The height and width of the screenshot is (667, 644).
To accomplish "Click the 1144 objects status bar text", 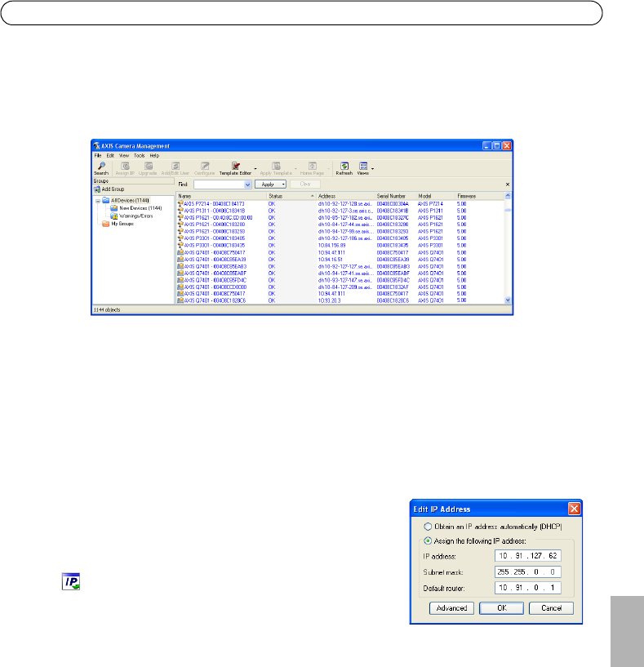I will tap(107, 310).
